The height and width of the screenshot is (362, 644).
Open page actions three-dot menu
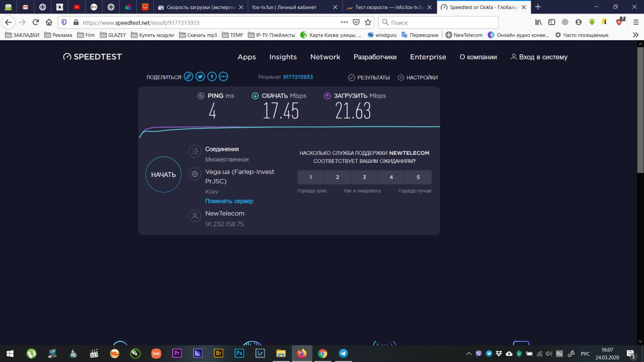(x=344, y=22)
